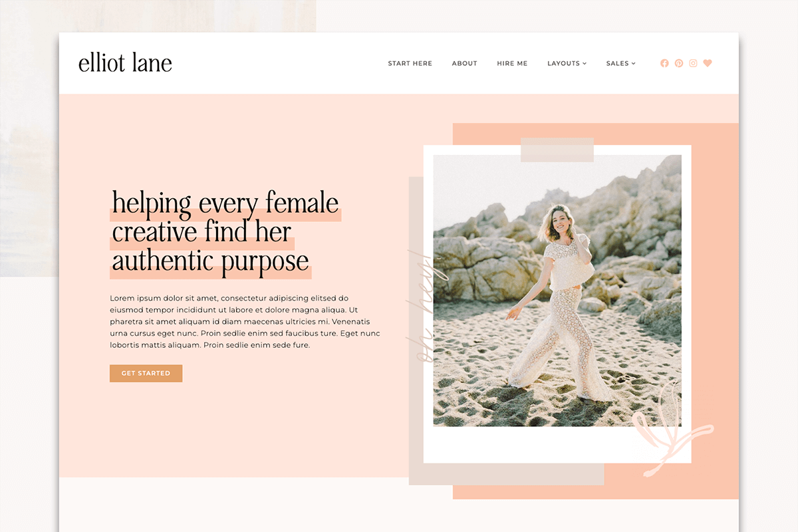Open the Pinterest social icon
Image resolution: width=798 pixels, height=532 pixels.
coord(679,63)
